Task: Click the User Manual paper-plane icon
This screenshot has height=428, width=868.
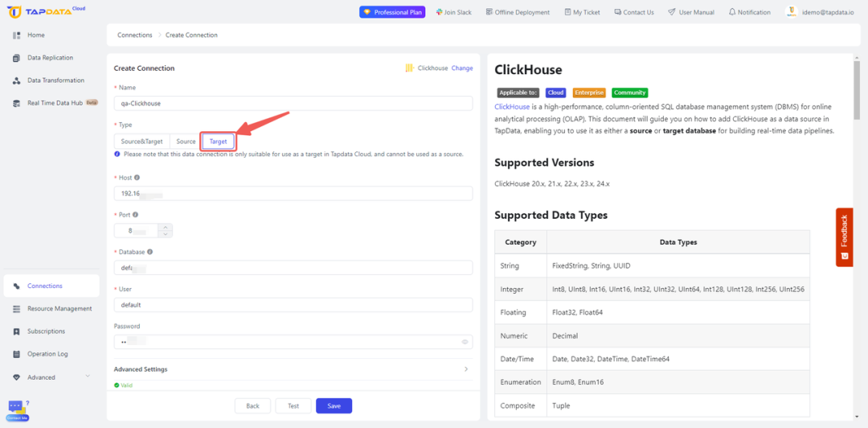Action: pos(671,12)
